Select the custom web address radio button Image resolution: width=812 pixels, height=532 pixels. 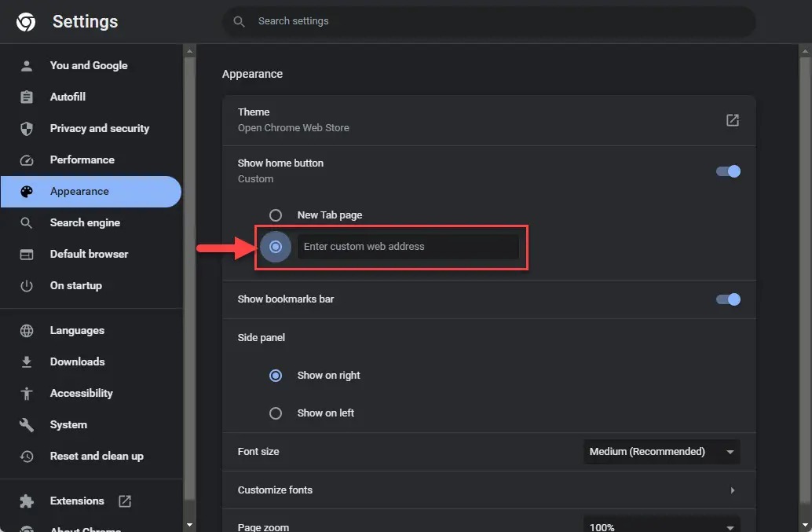[276, 247]
